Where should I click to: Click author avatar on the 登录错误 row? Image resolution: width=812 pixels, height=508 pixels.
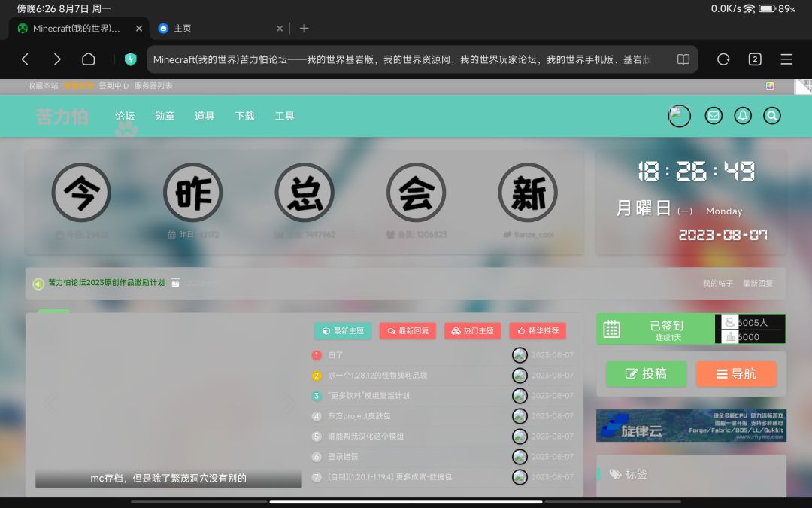(520, 457)
